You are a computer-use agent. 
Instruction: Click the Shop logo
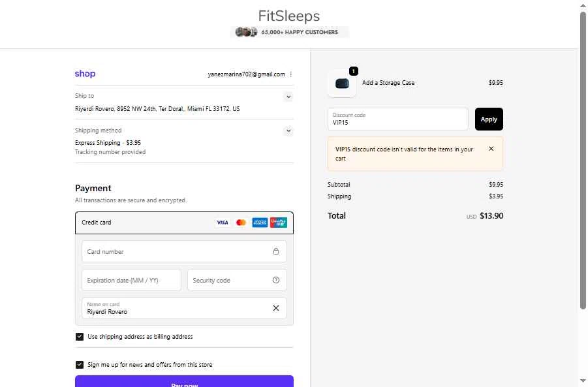pos(85,74)
